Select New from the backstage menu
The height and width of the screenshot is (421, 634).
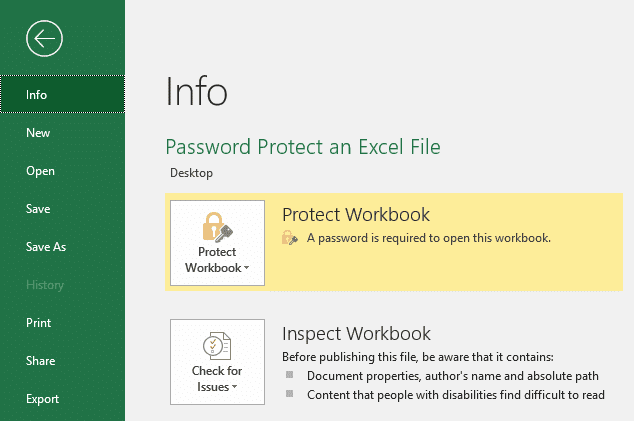38,133
